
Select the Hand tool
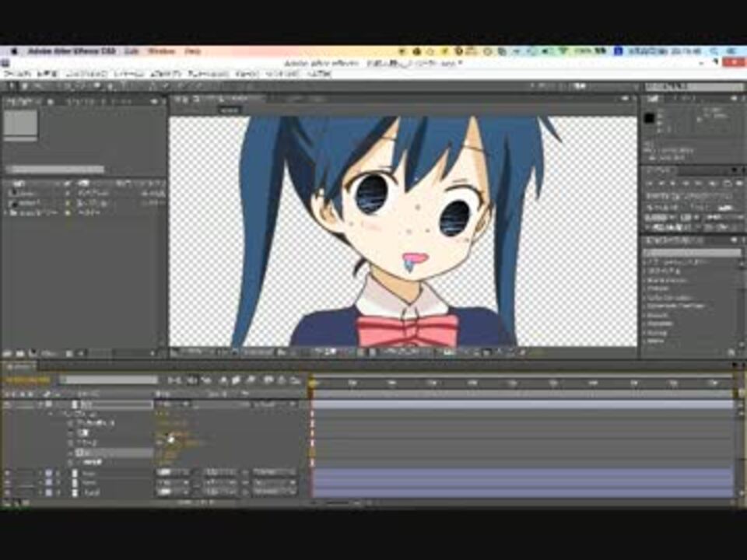coord(25,86)
